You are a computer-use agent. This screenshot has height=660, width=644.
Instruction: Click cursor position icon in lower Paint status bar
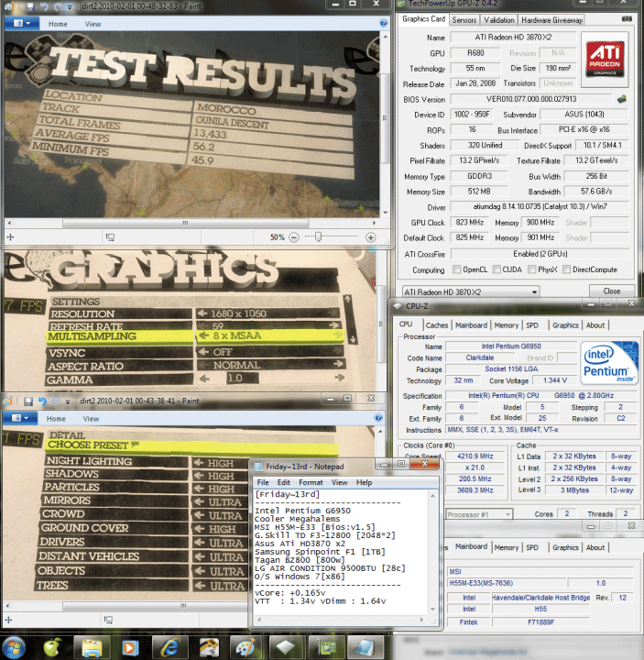coord(8,620)
